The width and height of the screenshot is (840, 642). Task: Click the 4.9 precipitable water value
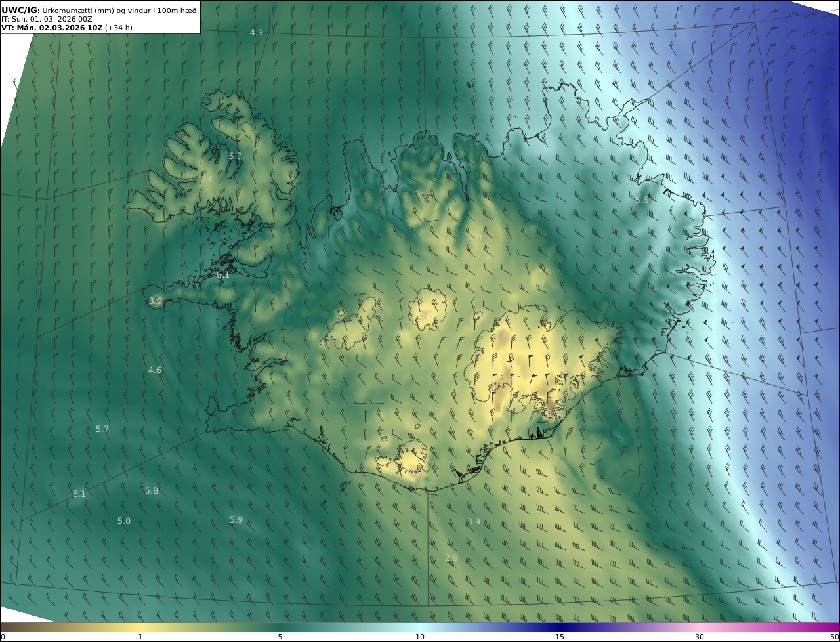point(257,32)
